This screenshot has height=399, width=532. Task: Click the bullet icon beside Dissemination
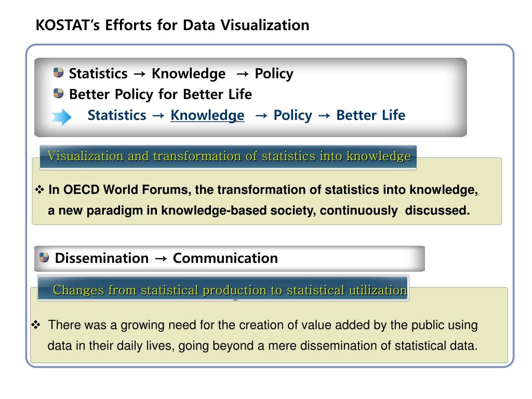(x=44, y=258)
